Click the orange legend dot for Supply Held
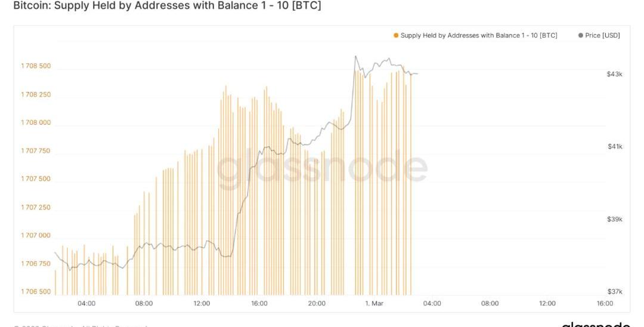 pos(396,36)
